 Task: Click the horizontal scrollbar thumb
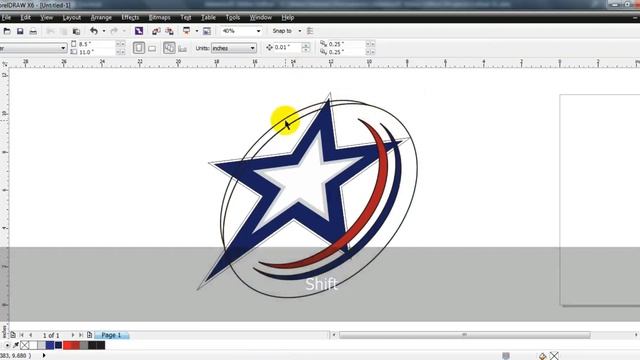pyautogui.click(x=464, y=335)
